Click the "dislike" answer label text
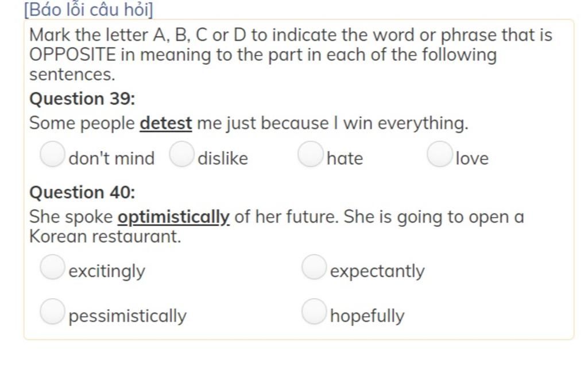This screenshot has height=366, width=588. click(223, 158)
